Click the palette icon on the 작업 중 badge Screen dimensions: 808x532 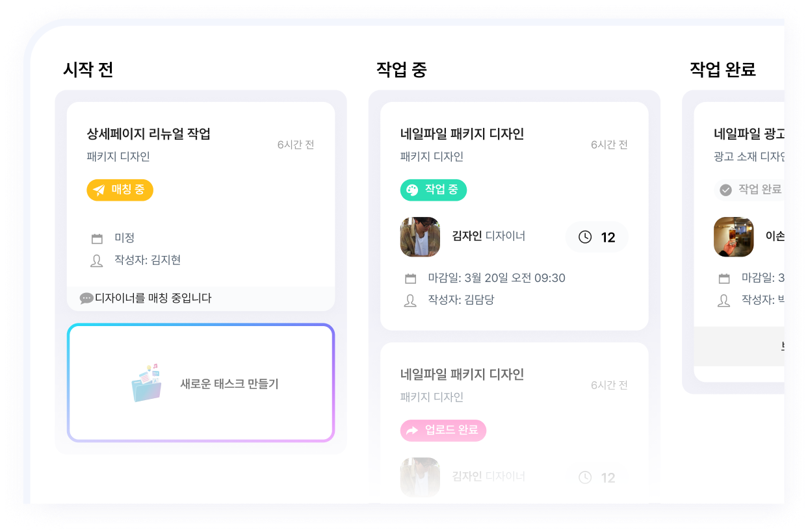411,190
